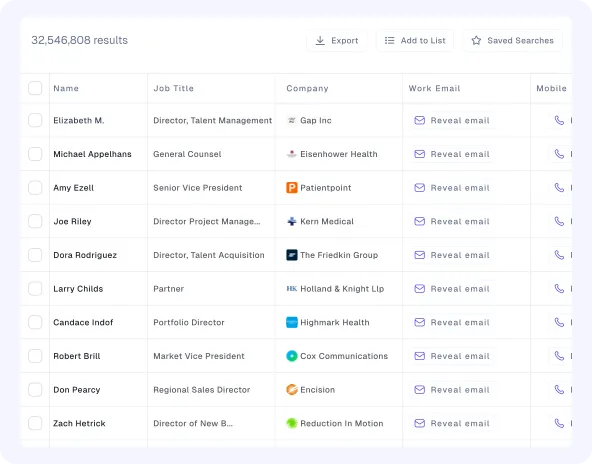Check the box for Amy Ezell

pyautogui.click(x=35, y=188)
